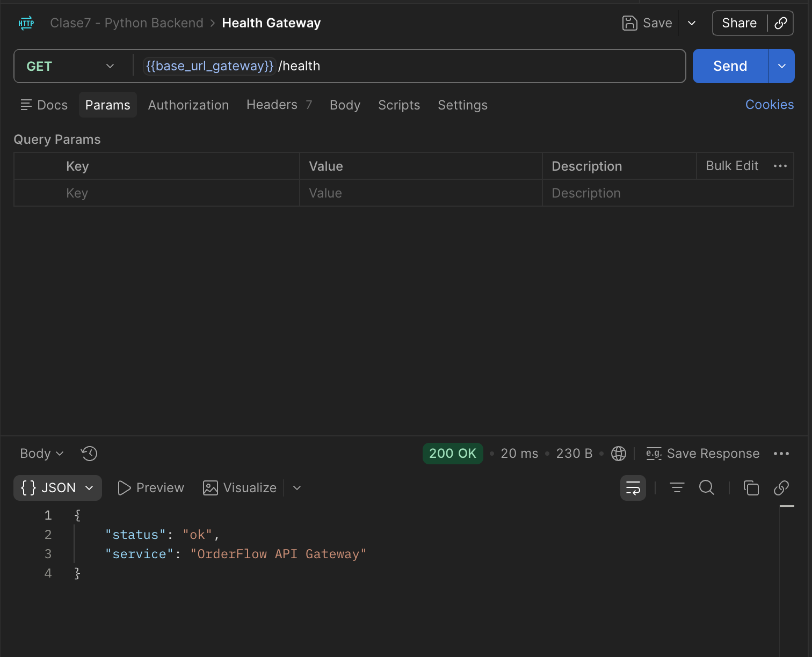Click Save Response

point(703,454)
